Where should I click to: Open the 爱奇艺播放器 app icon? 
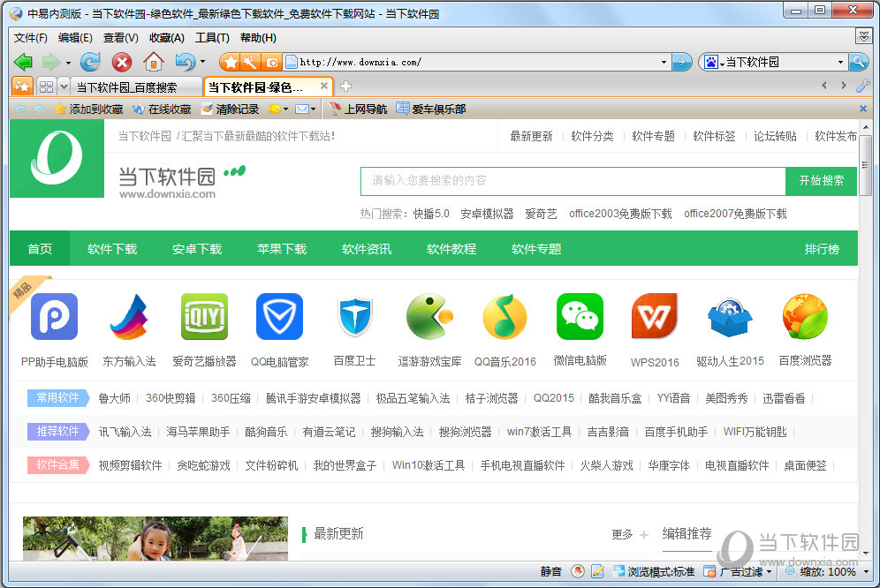point(204,316)
